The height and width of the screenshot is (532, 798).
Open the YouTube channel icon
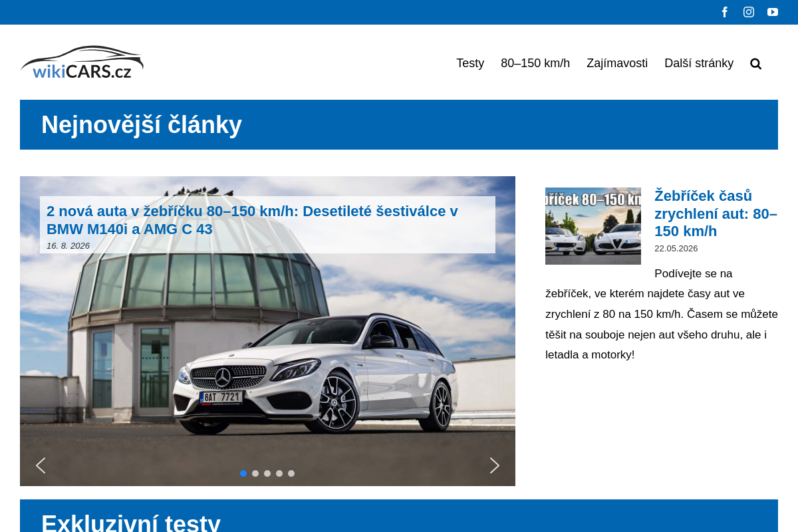click(773, 12)
